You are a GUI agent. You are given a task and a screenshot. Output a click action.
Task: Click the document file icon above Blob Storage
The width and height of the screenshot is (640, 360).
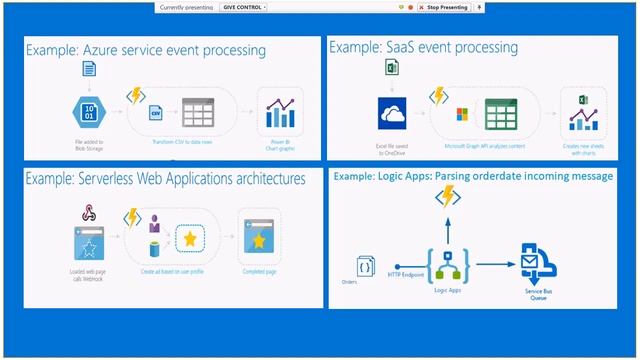click(x=89, y=69)
